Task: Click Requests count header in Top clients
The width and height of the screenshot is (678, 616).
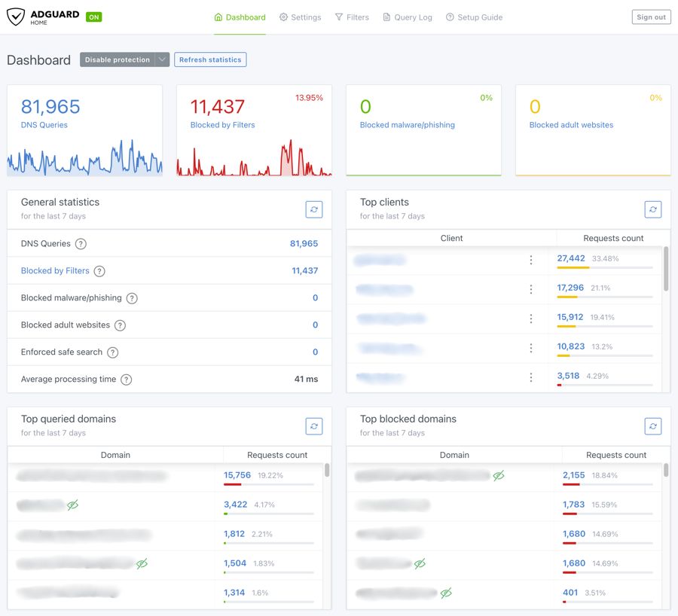Action: (613, 238)
